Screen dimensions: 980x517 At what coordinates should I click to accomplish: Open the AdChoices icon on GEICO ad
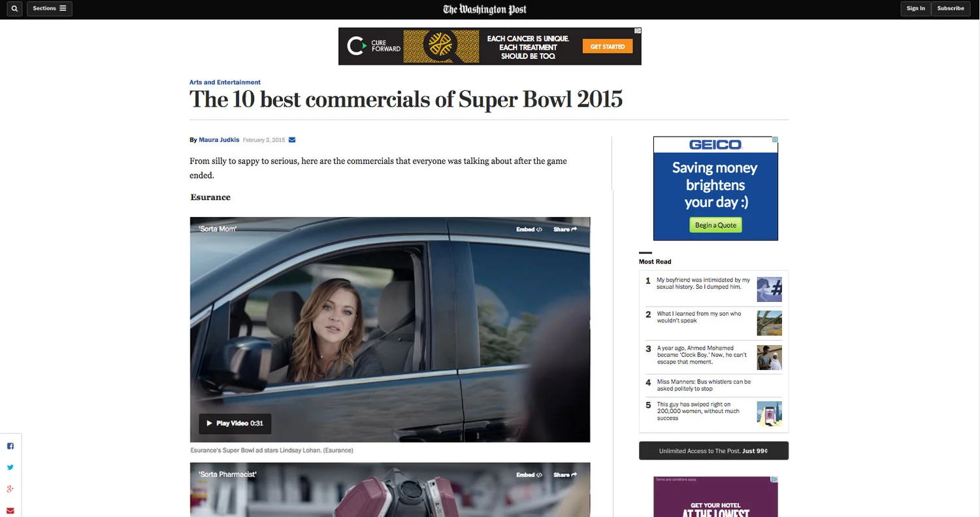pos(775,139)
